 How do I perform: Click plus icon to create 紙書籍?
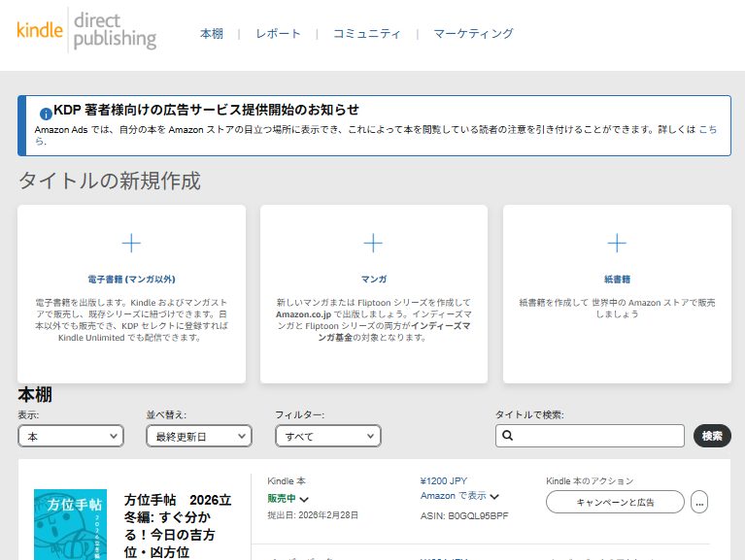pyautogui.click(x=617, y=243)
